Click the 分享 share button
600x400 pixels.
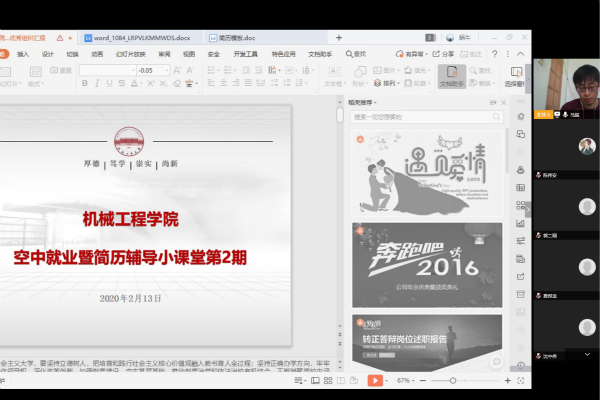click(444, 54)
